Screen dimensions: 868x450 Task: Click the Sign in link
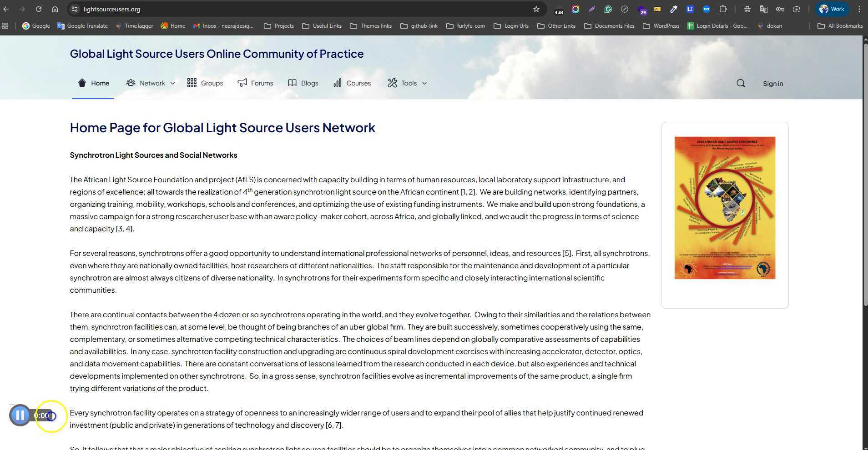pos(773,84)
